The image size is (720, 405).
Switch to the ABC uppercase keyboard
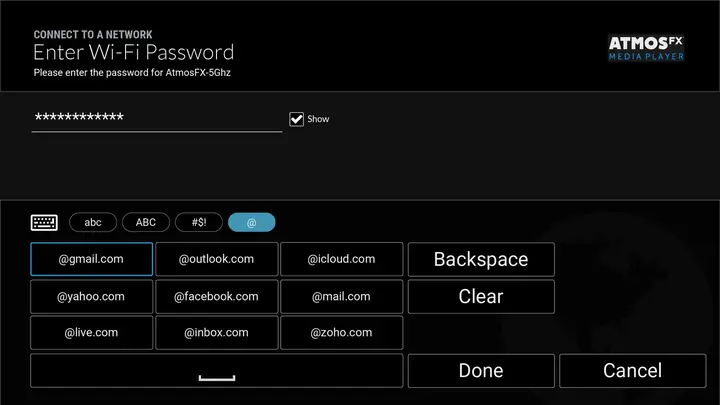146,223
